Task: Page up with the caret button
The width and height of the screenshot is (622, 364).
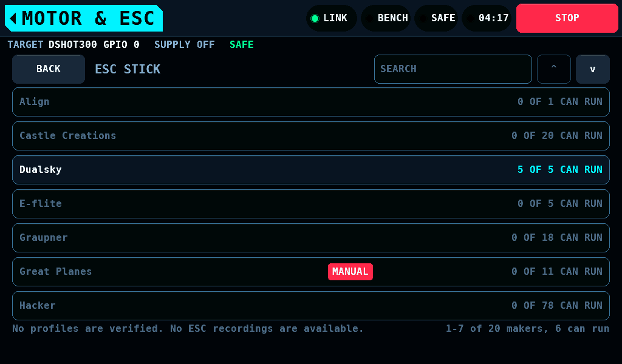Action: 554,69
